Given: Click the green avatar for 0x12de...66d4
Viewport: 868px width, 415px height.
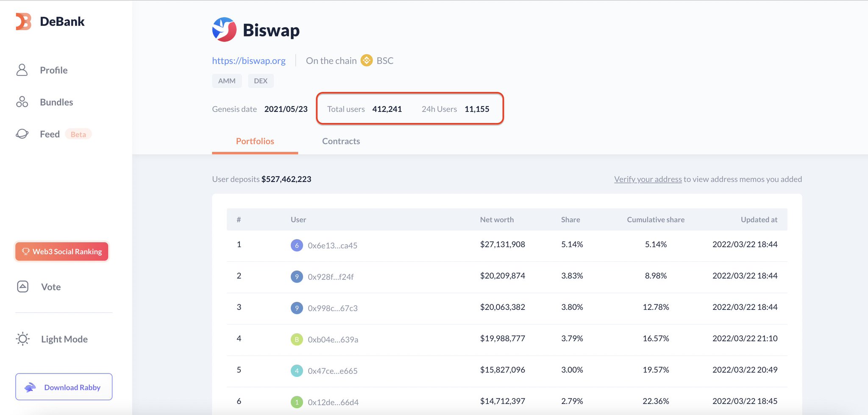Looking at the screenshot, I should [297, 402].
